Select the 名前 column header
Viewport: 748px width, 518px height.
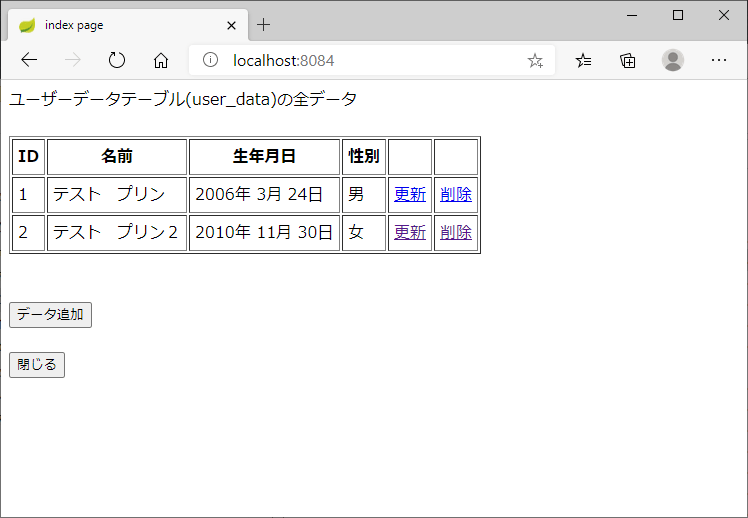click(117, 156)
